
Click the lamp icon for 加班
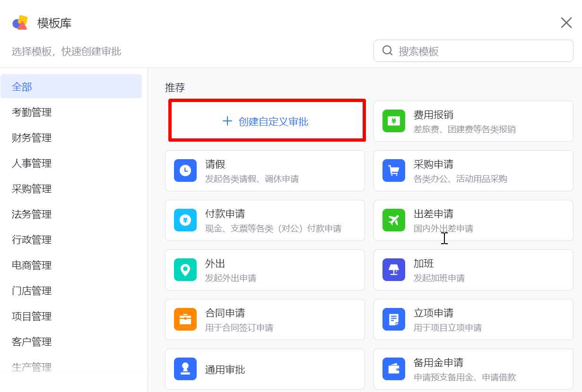(393, 270)
